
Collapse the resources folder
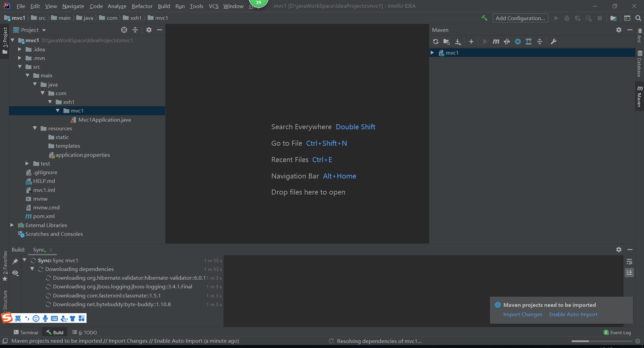click(x=35, y=128)
